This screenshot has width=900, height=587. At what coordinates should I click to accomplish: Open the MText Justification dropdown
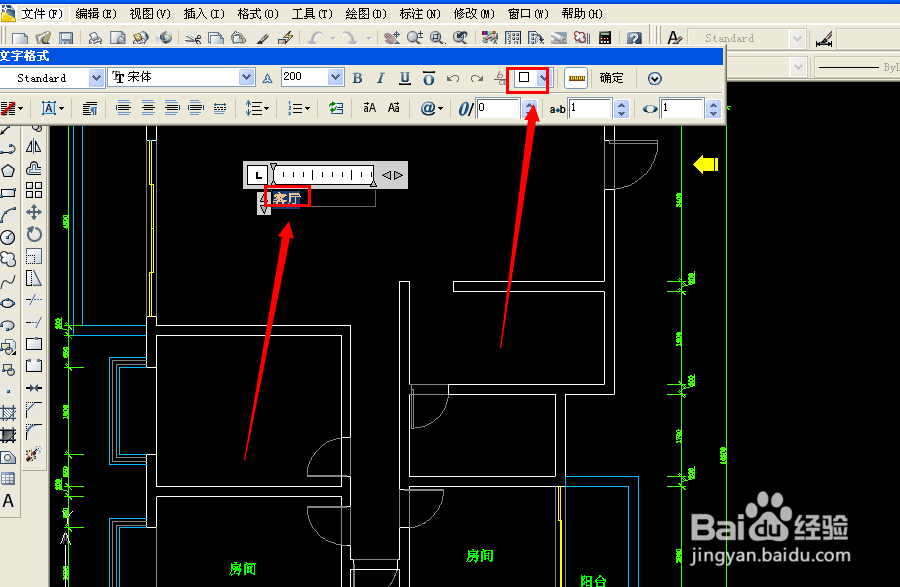53,108
